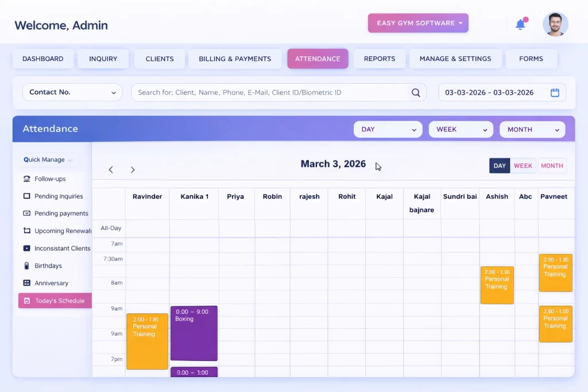Image resolution: width=588 pixels, height=392 pixels.
Task: Open the admin profile avatar
Action: point(555,24)
